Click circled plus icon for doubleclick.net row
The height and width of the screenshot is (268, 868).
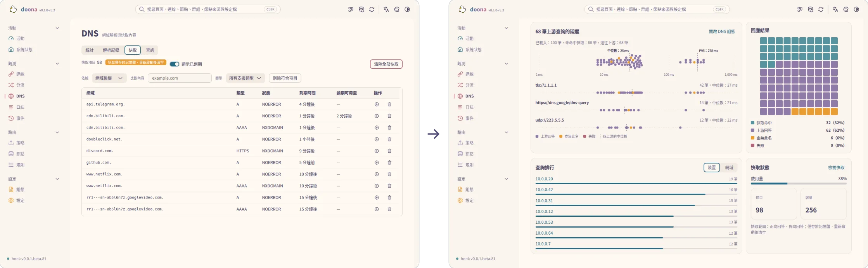377,139
